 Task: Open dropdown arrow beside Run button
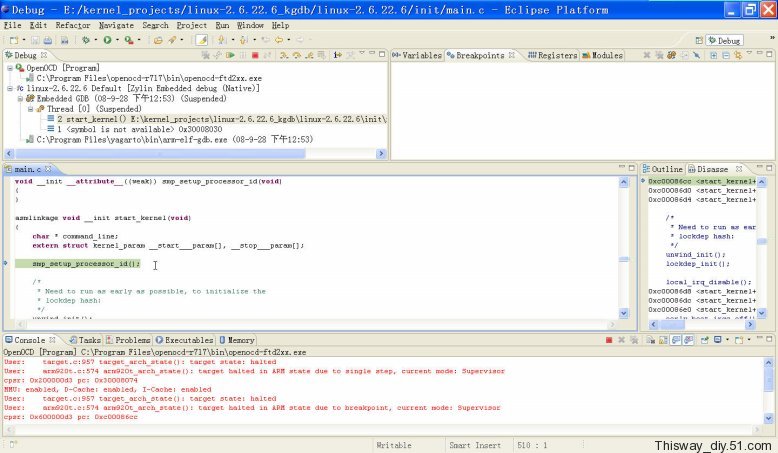(x=118, y=40)
